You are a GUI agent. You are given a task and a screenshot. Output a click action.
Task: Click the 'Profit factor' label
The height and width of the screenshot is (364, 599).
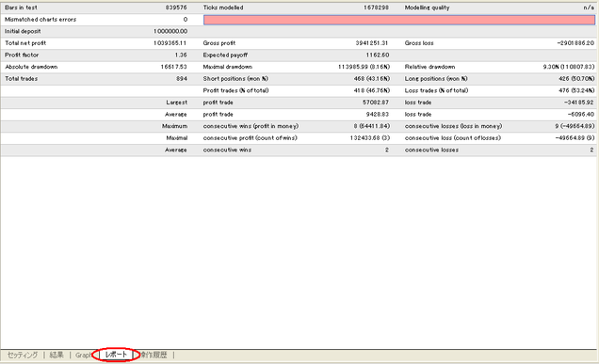(22, 55)
